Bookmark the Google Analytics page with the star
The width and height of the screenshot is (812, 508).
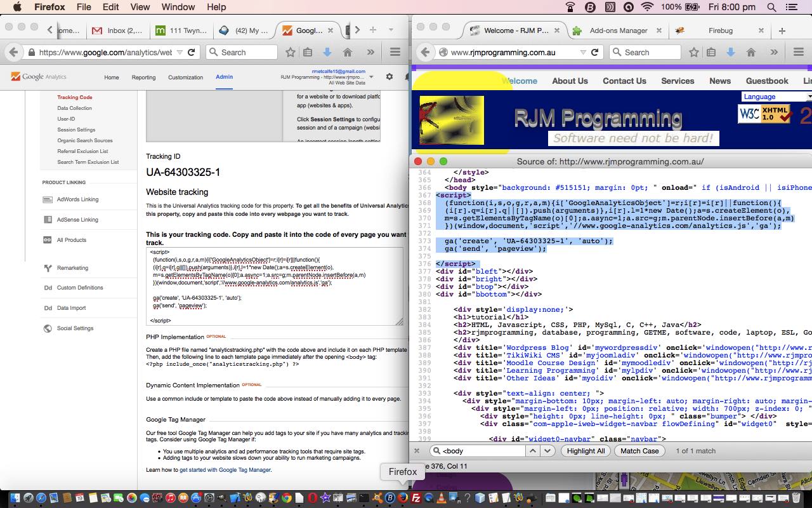coord(290,52)
